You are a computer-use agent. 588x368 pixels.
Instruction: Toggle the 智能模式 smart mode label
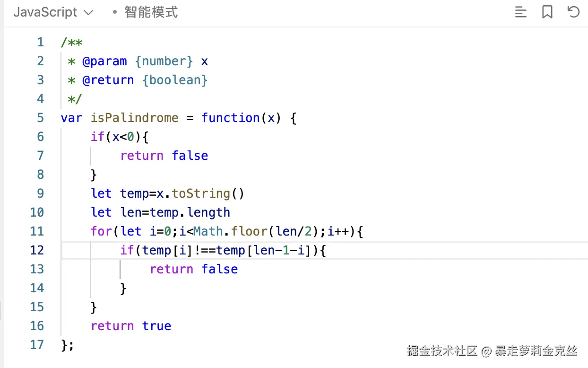pos(151,12)
